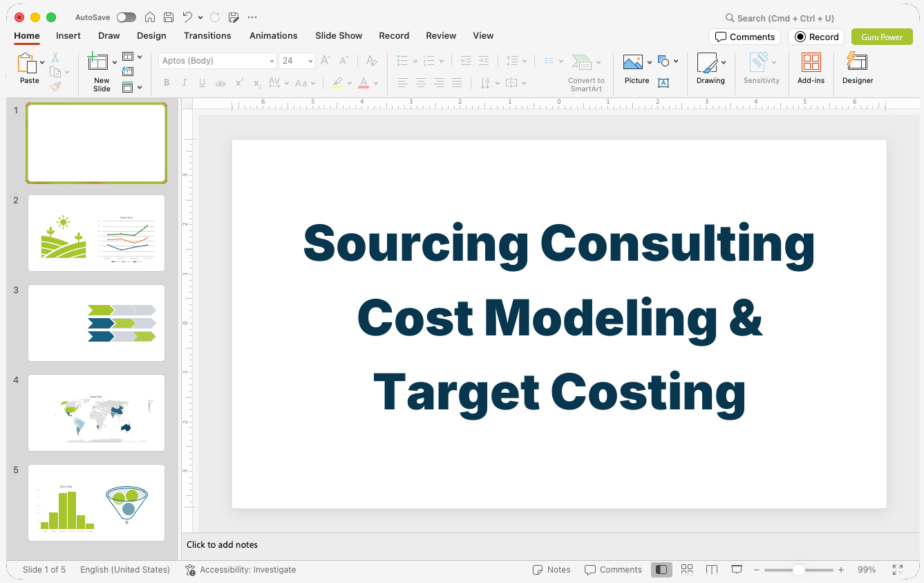Image resolution: width=924 pixels, height=583 pixels.
Task: Click the Format Painter brush icon
Action: pyautogui.click(x=55, y=87)
